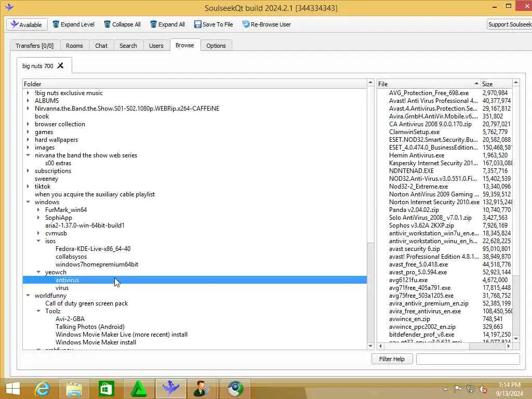Collapse the nirvana the band web series folder
532x399 pixels.
[28, 155]
